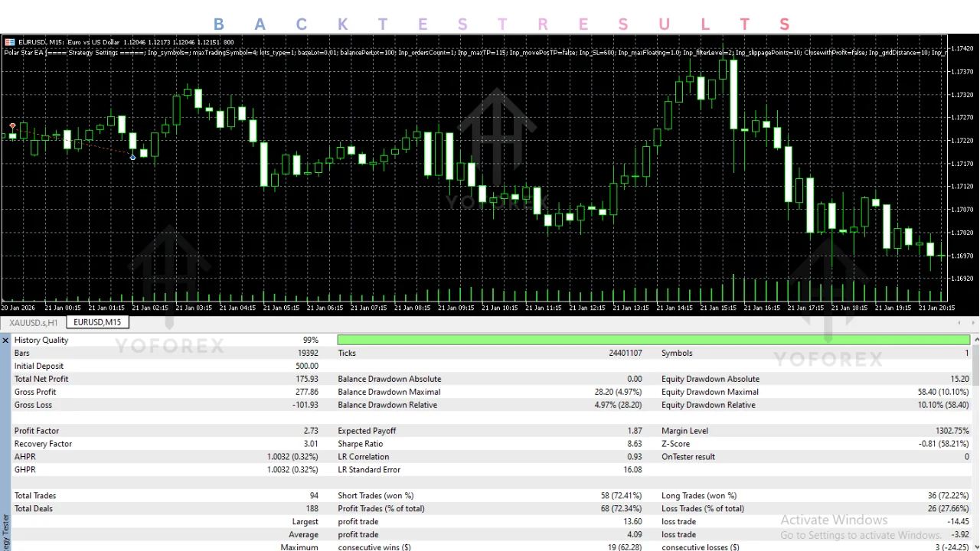Click the 1.16920 price axis label
This screenshot has height=551, width=980.
pyautogui.click(x=962, y=279)
